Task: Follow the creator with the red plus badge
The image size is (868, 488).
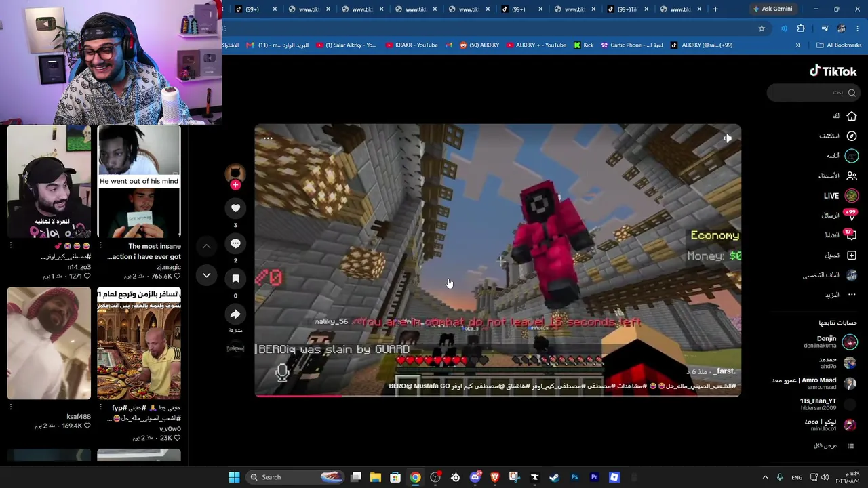Action: [x=235, y=185]
